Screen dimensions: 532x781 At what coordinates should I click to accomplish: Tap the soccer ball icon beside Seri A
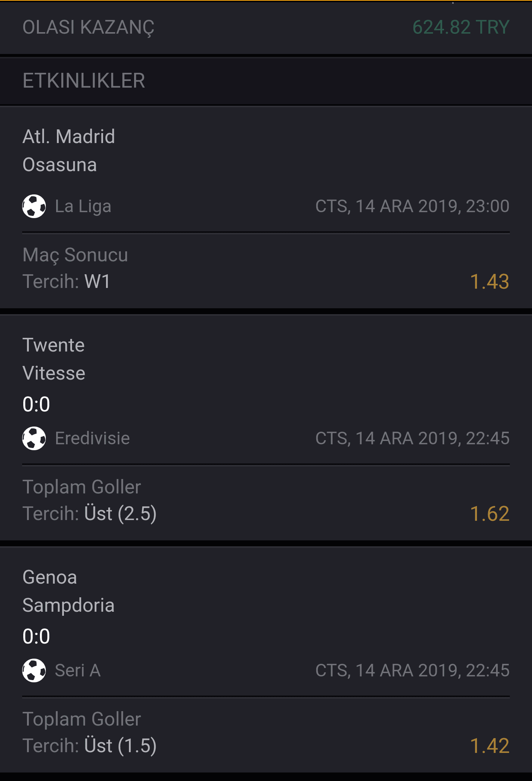34,670
